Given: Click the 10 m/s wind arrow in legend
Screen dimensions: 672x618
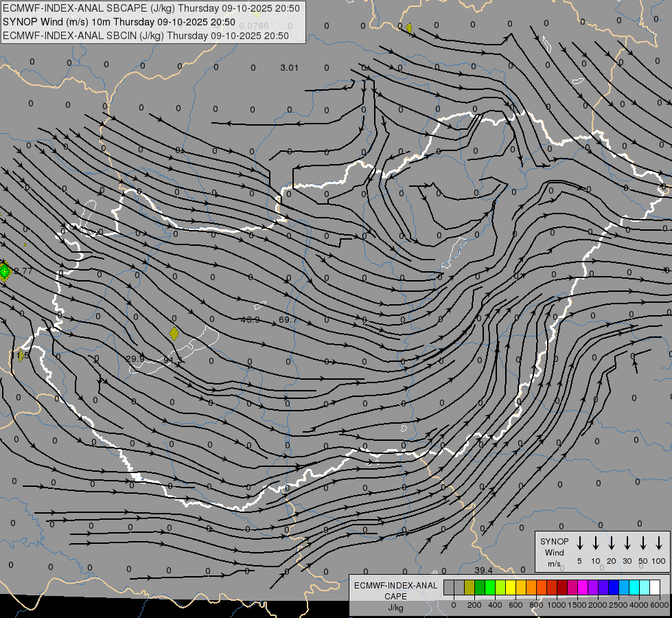Looking at the screenshot, I should point(596,543).
